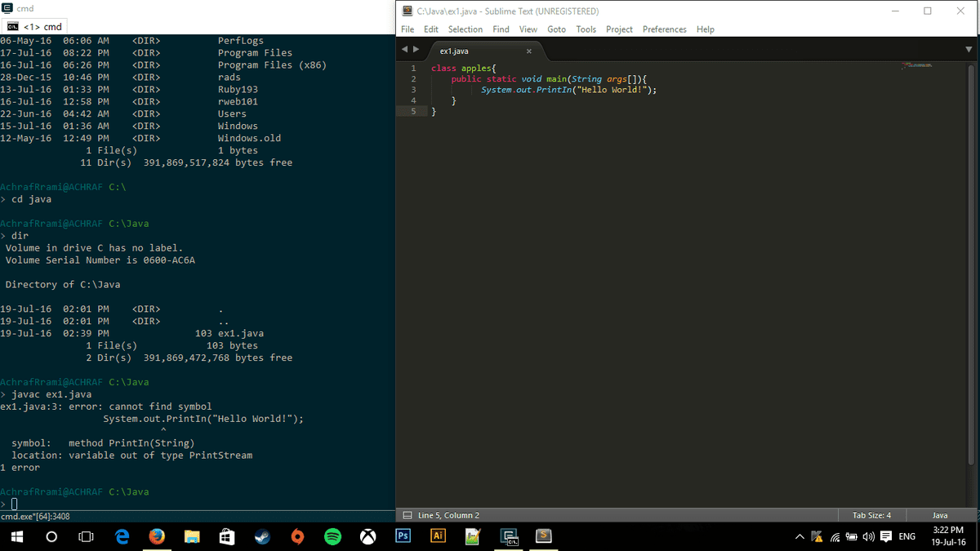The height and width of the screenshot is (551, 980).
Task: Open Steam from the taskbar
Action: pyautogui.click(x=262, y=536)
